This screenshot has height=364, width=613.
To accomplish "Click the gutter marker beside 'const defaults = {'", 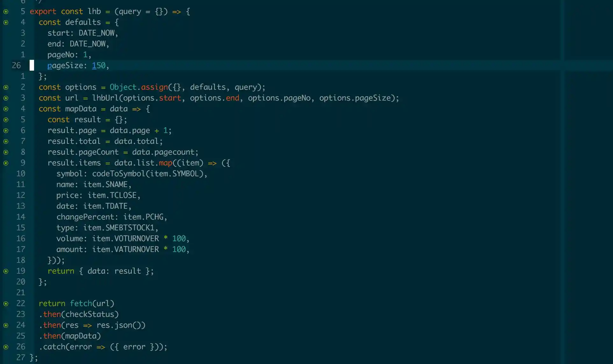I will (x=6, y=23).
